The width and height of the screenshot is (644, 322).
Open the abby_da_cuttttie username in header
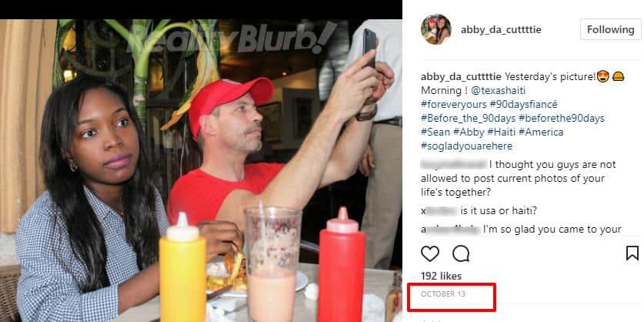click(501, 29)
